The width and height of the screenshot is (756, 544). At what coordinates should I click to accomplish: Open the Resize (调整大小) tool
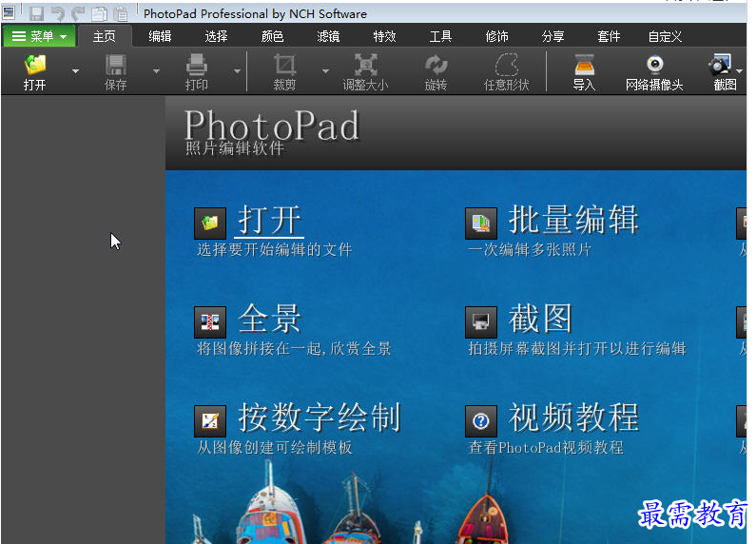click(x=365, y=65)
